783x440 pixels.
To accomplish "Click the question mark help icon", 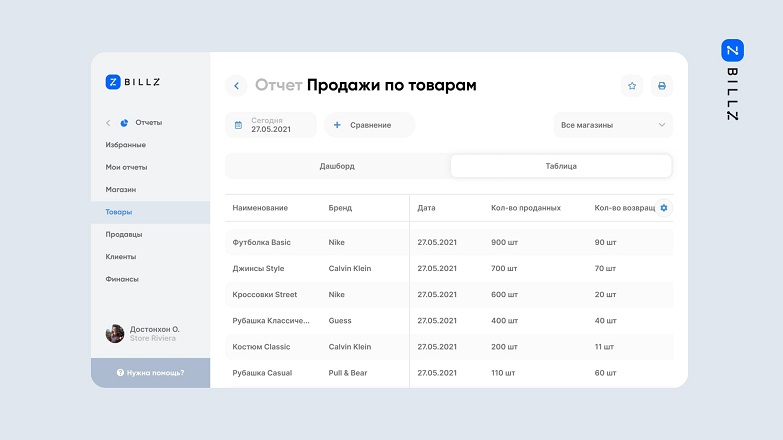I will [x=120, y=372].
